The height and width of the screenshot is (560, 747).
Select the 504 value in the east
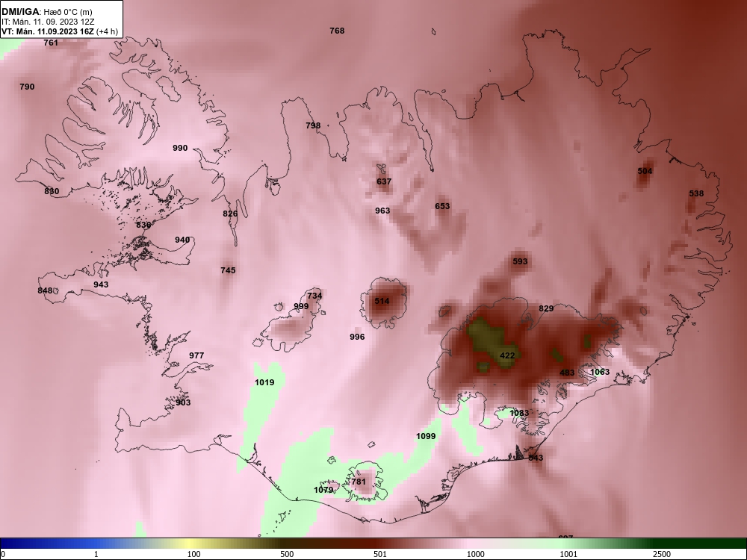click(x=645, y=171)
